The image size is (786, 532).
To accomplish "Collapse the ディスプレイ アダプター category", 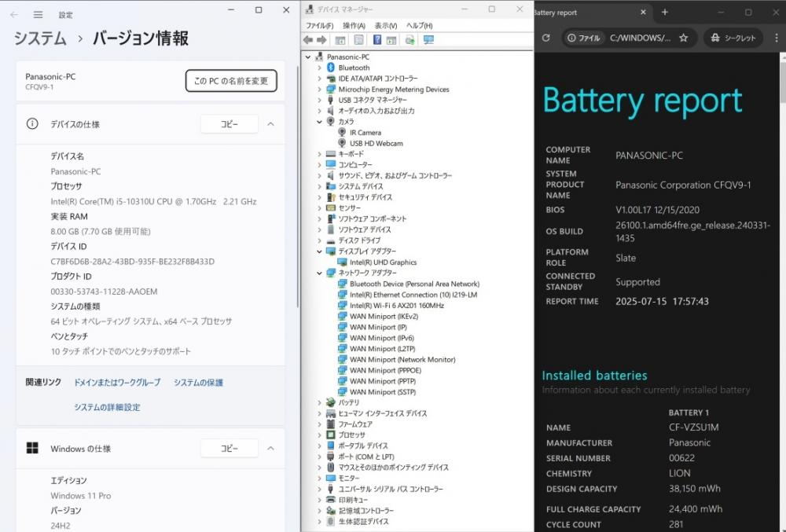I will click(319, 251).
